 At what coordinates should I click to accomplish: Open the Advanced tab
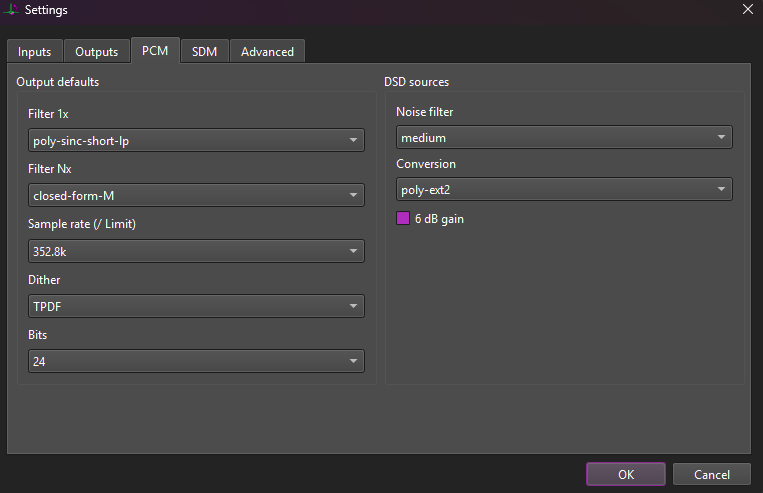[267, 52]
